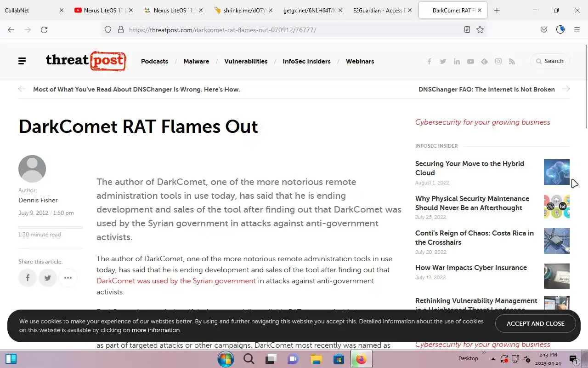
Task: Open 'How War Impacts Cyber Insurance' article
Action: [x=471, y=268]
